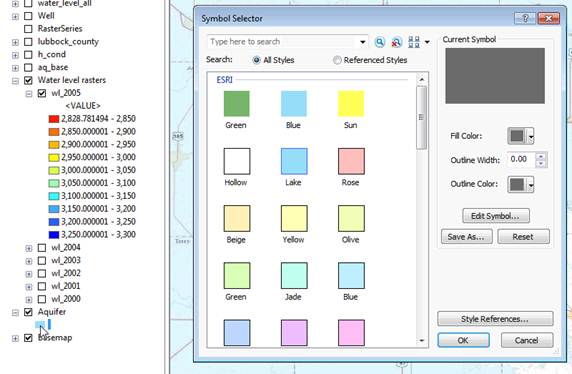
Task: Uncheck the wl_2005 layer checkbox
Action: click(x=42, y=93)
